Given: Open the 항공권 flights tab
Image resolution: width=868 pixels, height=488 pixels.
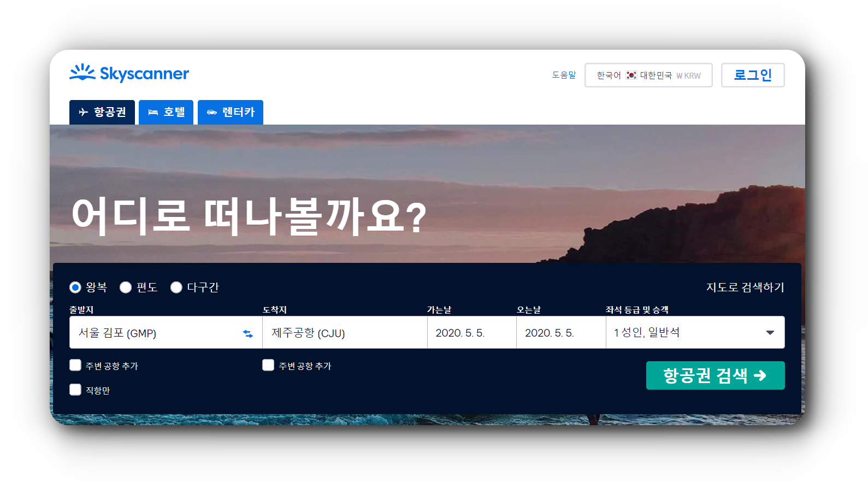Looking at the screenshot, I should pos(102,112).
